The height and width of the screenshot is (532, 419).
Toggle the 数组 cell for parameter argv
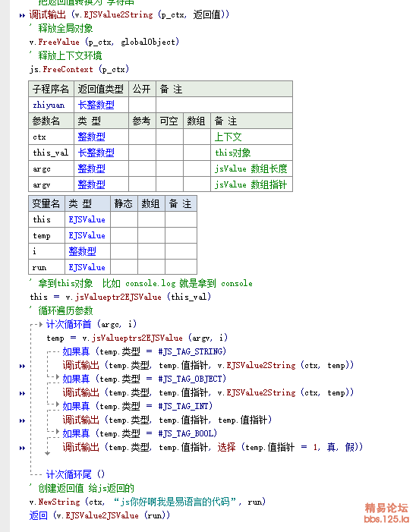coord(197,184)
